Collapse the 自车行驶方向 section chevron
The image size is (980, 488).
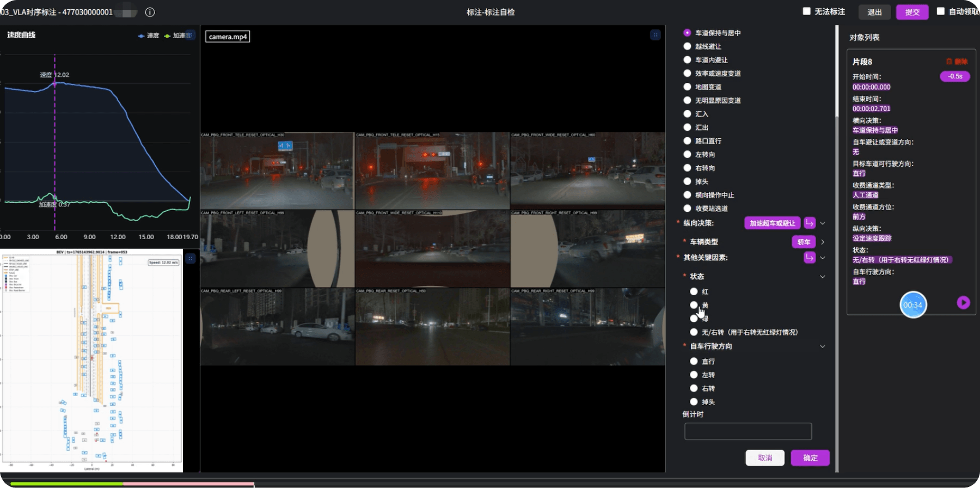[x=823, y=346]
